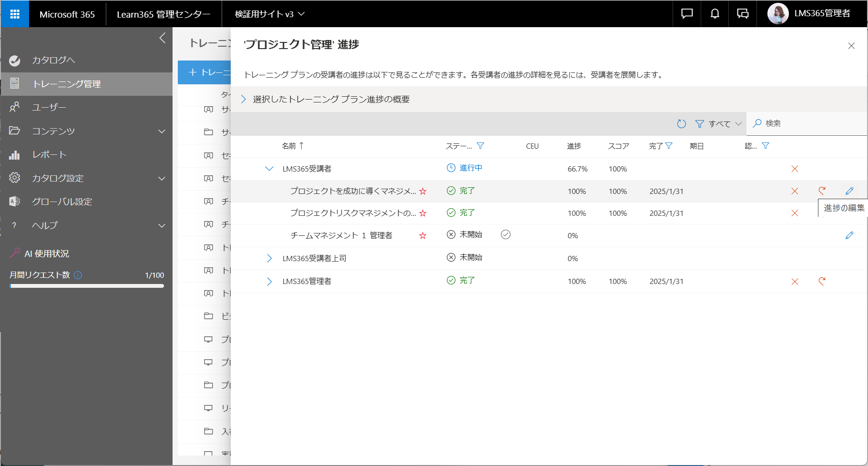The width and height of the screenshot is (868, 466).
Task: Expand the LMS365受講者上司 row
Action: 269,258
